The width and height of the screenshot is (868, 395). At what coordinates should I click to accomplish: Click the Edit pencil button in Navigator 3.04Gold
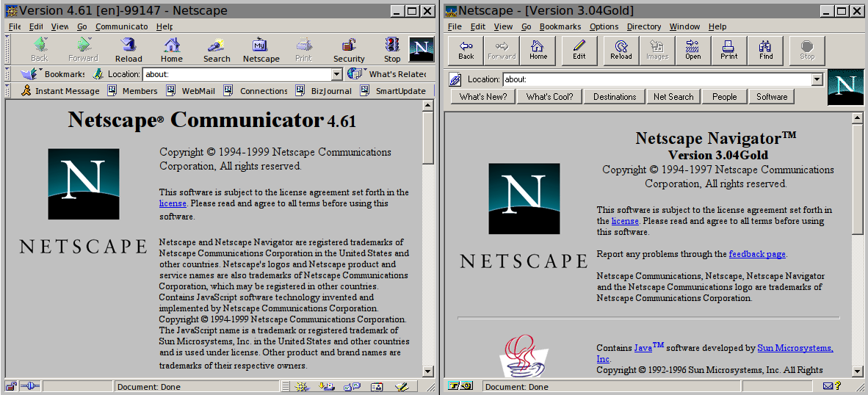tap(579, 51)
